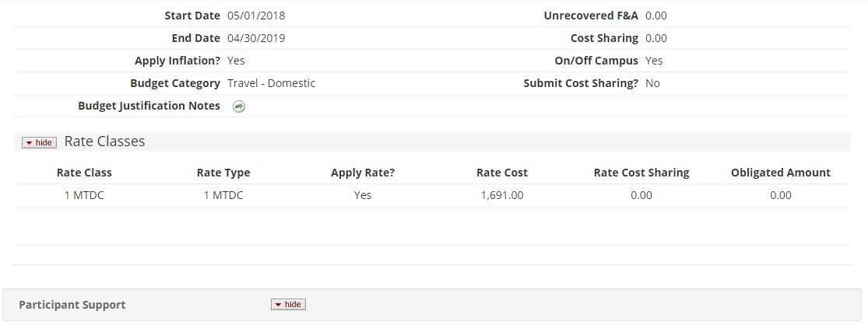Click the On/Off Campus Yes value

tap(654, 61)
